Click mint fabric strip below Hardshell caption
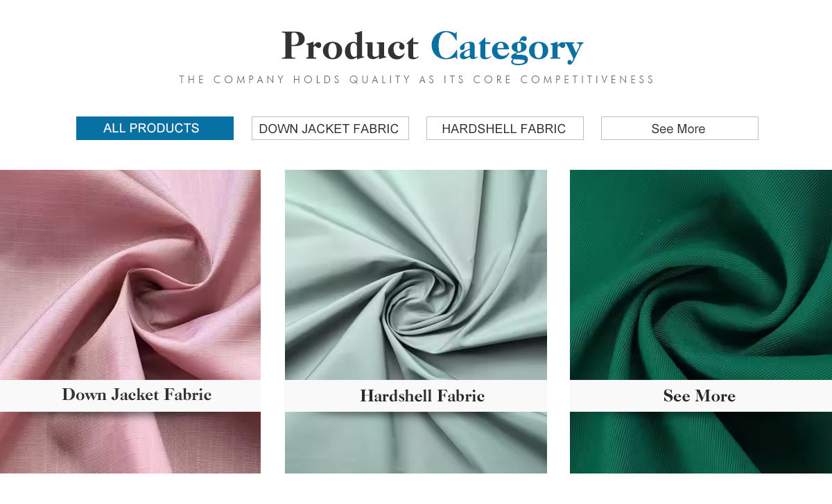 pos(416,442)
